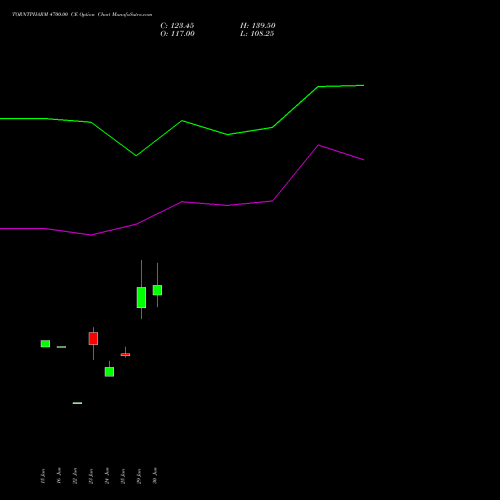Click the 30 Jun date label
Screen dimensions: 500x500
pyautogui.click(x=155, y=476)
